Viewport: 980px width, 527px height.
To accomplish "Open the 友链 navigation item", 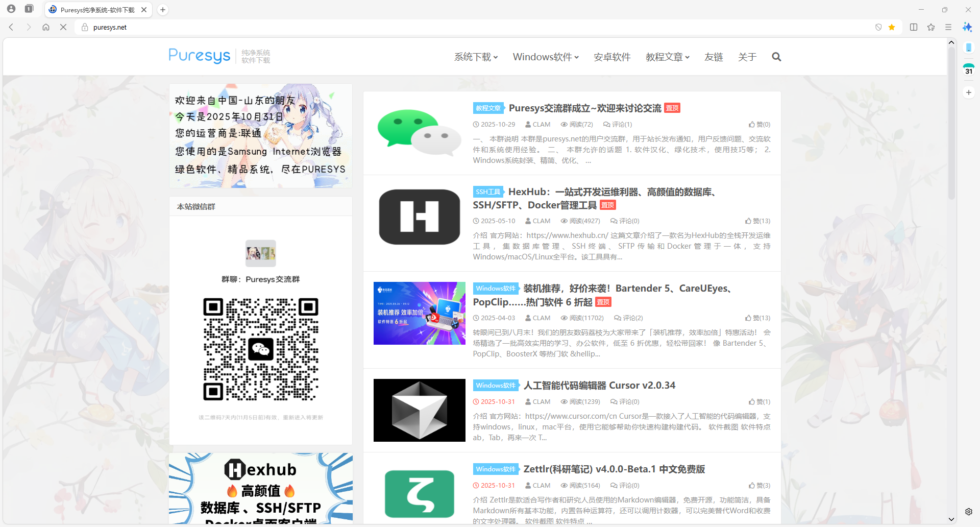I will click(714, 57).
